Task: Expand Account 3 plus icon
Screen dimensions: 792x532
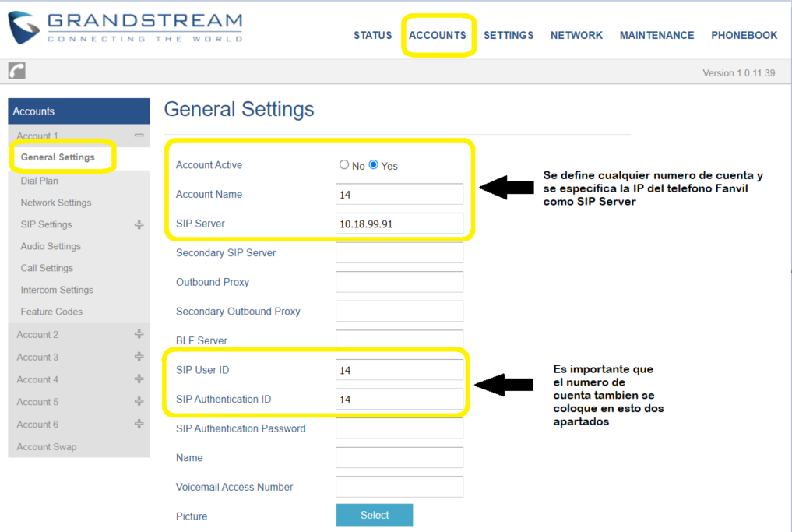Action: tap(139, 356)
